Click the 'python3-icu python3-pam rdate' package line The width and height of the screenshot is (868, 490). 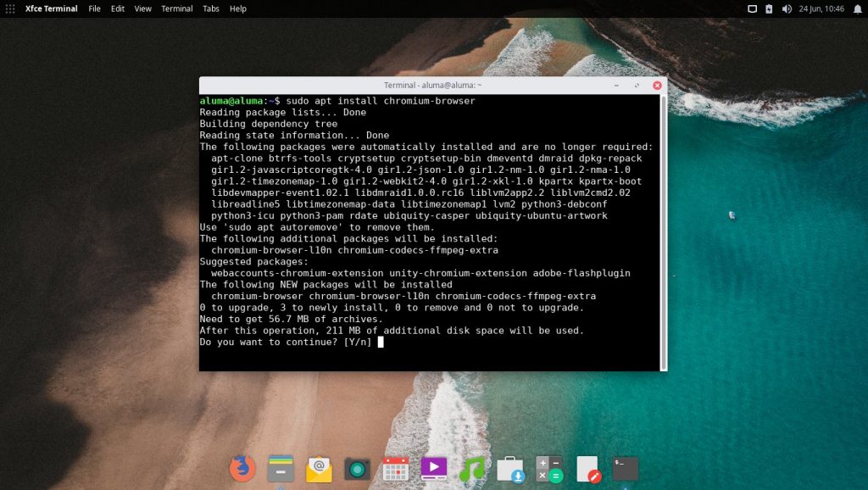(x=409, y=215)
